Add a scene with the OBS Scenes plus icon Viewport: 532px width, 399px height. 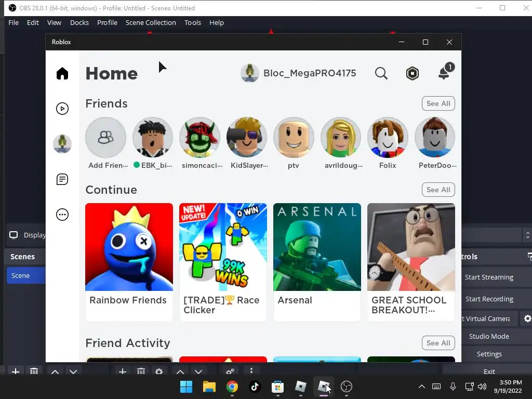tap(15, 371)
